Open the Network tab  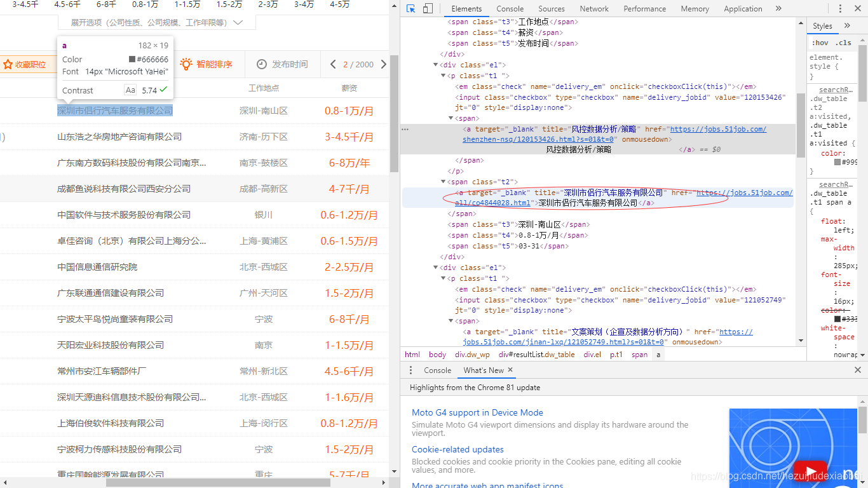click(x=594, y=9)
